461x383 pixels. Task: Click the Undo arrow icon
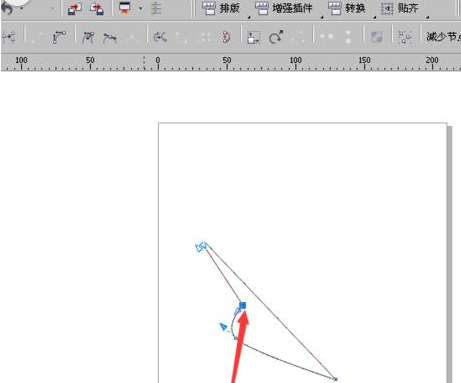7,8
